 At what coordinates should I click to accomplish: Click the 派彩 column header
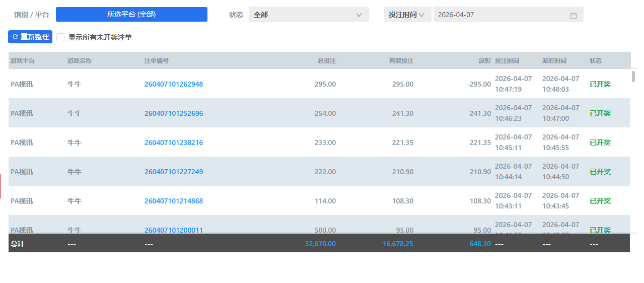point(484,61)
